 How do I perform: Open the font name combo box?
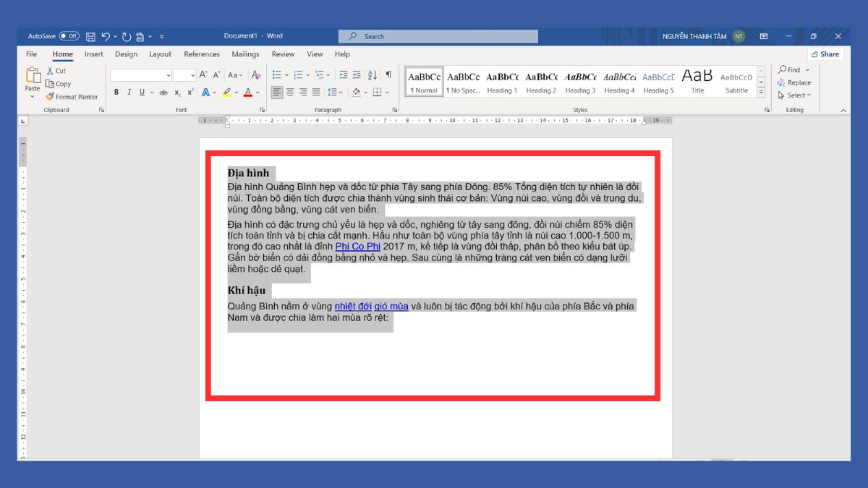pyautogui.click(x=141, y=75)
